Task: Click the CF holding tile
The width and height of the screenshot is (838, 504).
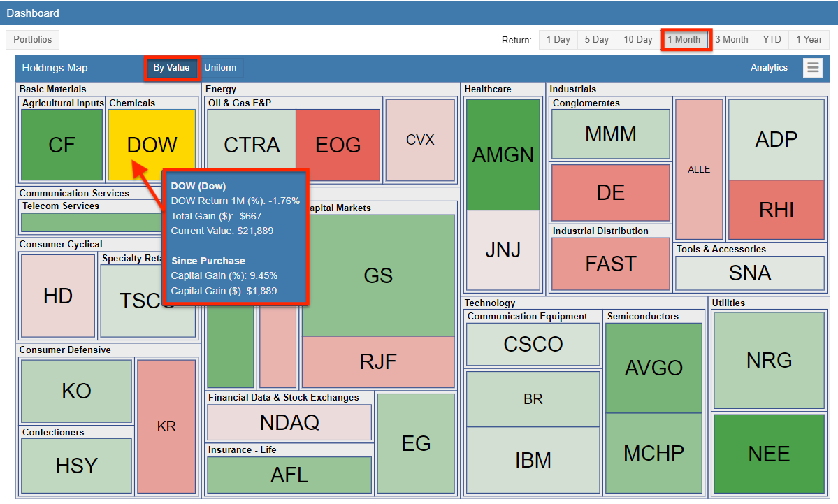Action: point(62,145)
